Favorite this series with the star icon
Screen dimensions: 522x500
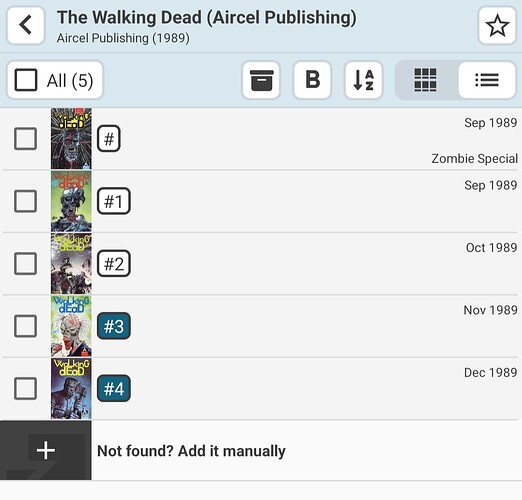click(x=497, y=25)
